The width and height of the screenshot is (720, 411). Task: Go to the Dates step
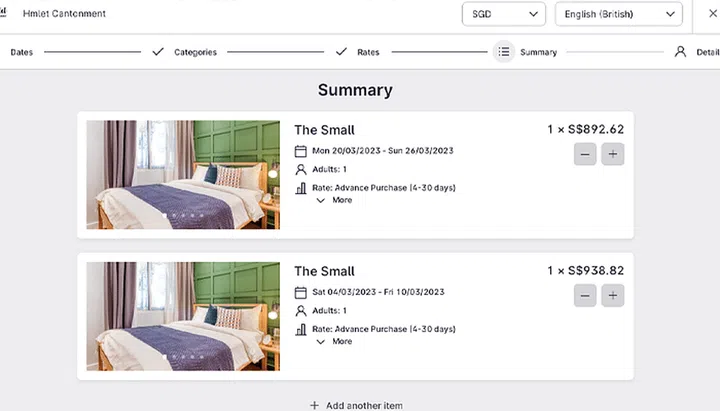22,52
